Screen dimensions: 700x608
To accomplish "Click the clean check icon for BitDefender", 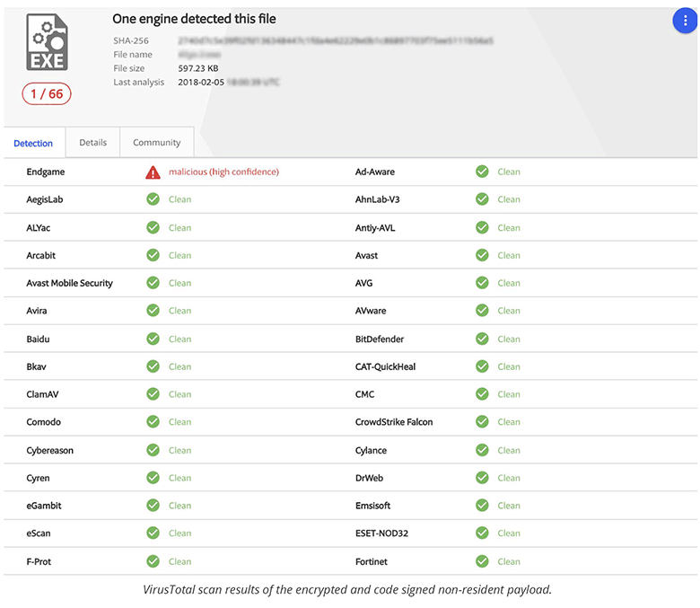I will tap(482, 339).
